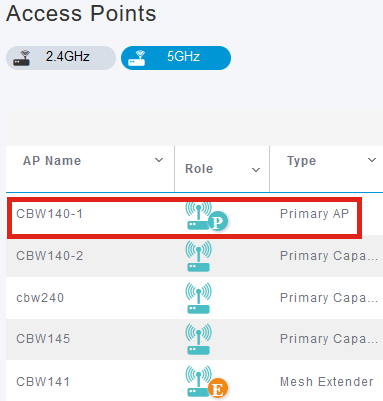
Task: Click the Mesh Extender type cell for CBW141
Action: point(327,382)
